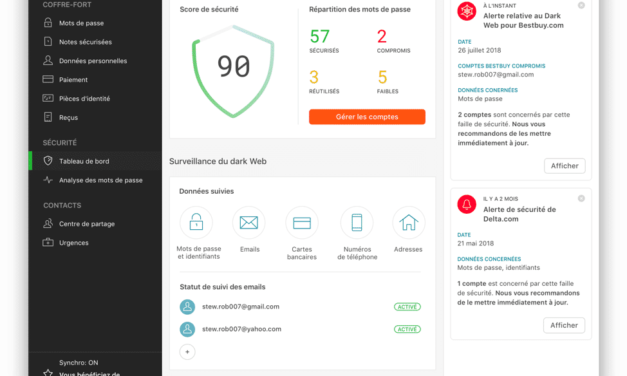
Task: Open Centre de partage
Action: [x=87, y=224]
